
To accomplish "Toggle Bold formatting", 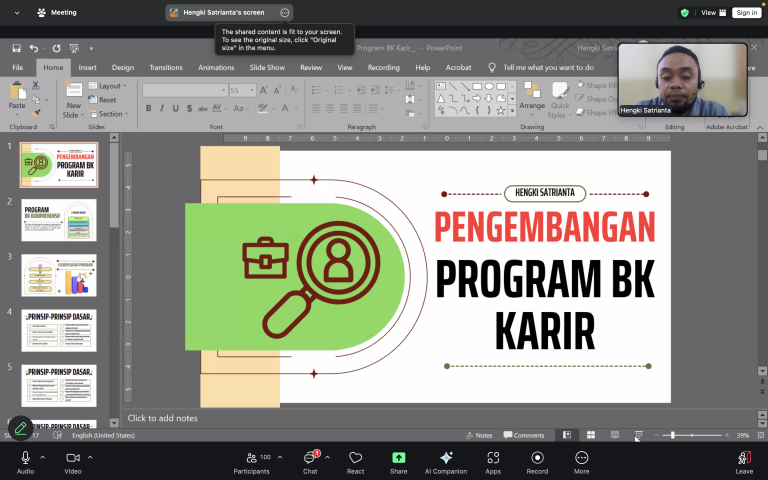I will click(148, 108).
